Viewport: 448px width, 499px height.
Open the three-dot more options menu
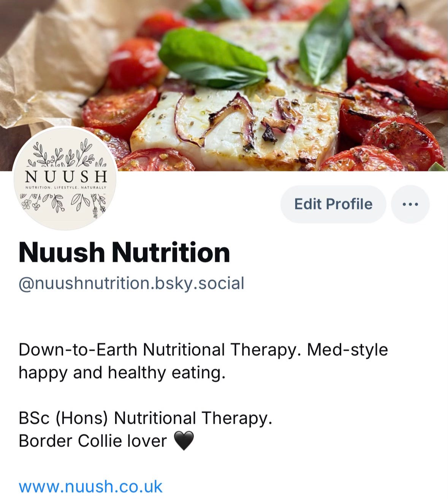410,204
